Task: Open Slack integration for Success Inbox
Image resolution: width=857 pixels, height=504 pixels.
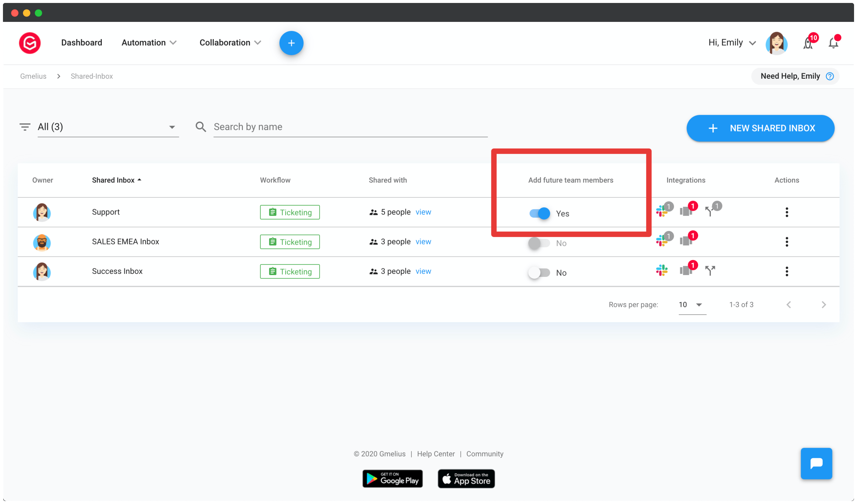Action: coord(662,270)
